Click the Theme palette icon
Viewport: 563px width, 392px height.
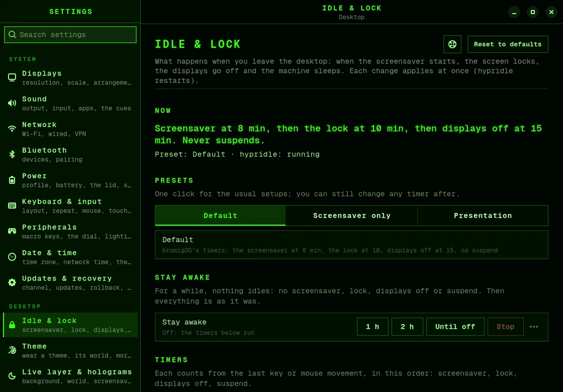[x=12, y=350]
